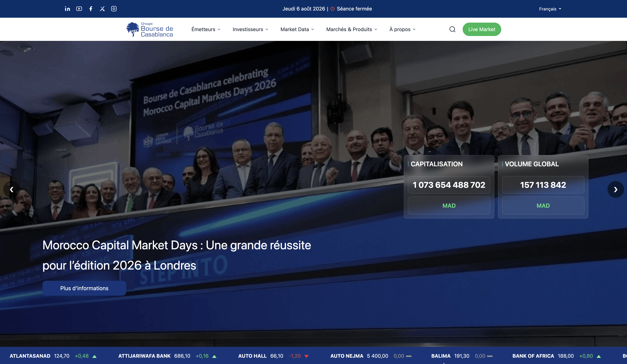The width and height of the screenshot is (627, 364).
Task: Click flat dash indicator next to BALIMA
Action: [490, 356]
